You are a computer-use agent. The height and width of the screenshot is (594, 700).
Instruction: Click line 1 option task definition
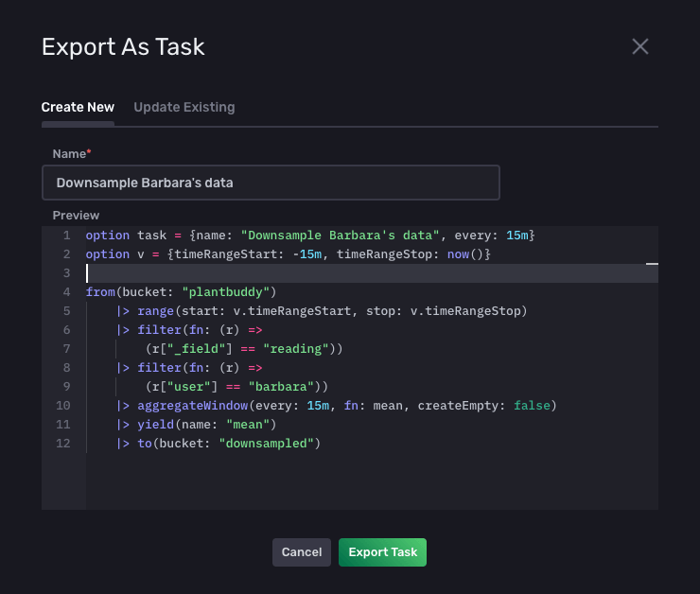(310, 236)
